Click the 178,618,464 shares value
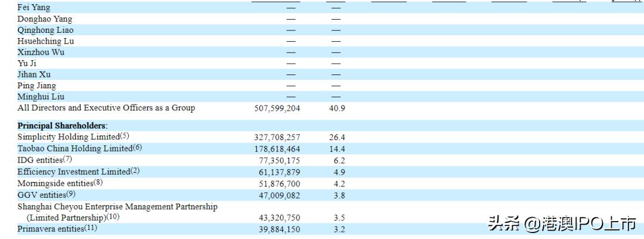This screenshot has width=644, height=239. [x=277, y=149]
